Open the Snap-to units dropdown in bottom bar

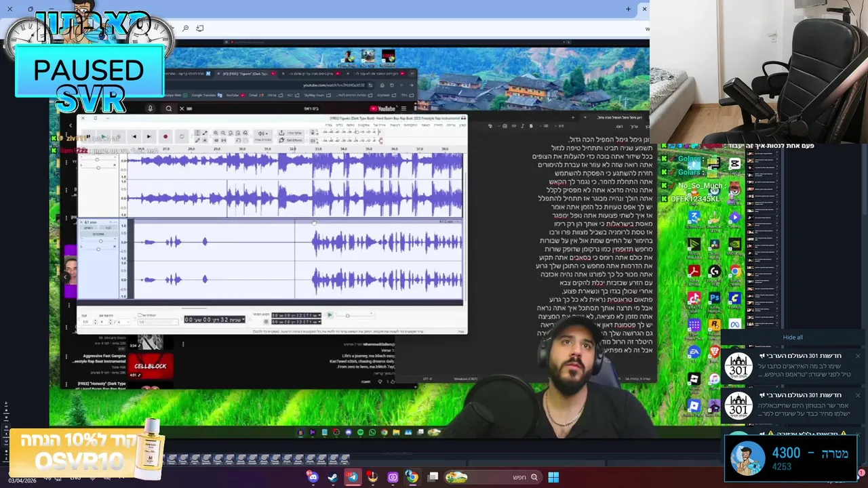tap(158, 322)
